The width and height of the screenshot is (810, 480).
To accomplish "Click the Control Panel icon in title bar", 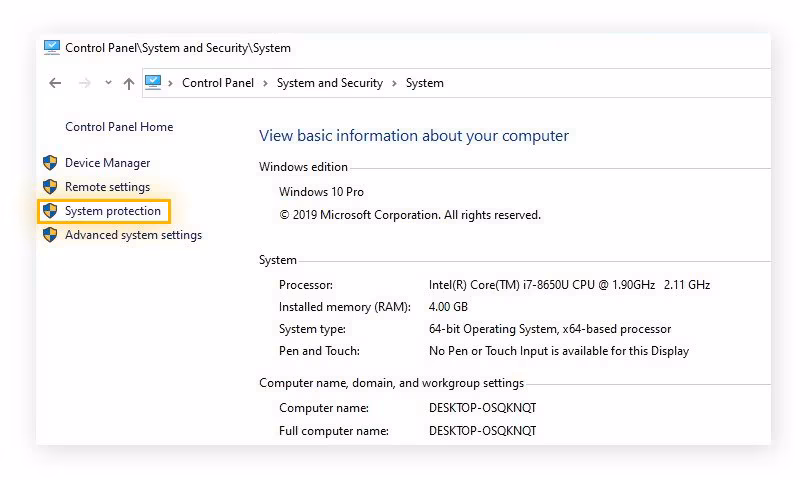I will (52, 47).
